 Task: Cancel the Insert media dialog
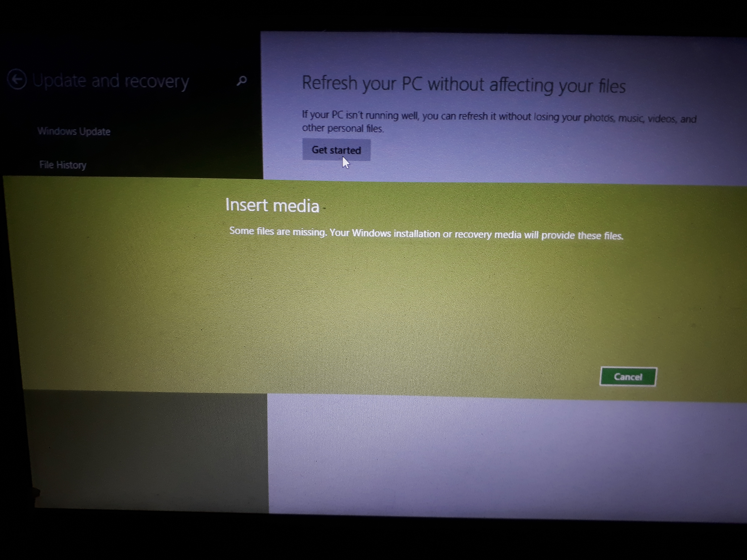(626, 376)
